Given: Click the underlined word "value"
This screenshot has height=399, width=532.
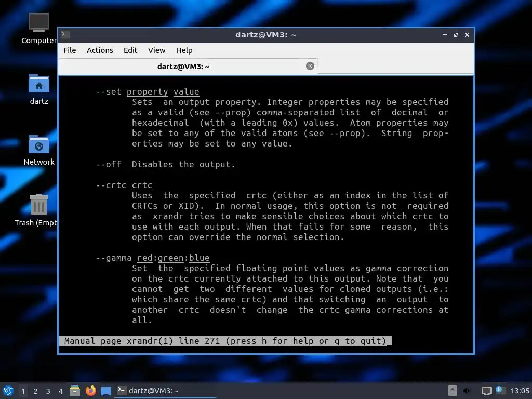Looking at the screenshot, I should (187, 91).
